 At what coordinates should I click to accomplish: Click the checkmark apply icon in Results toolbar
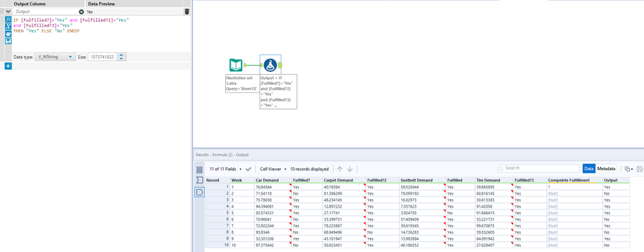tap(248, 169)
